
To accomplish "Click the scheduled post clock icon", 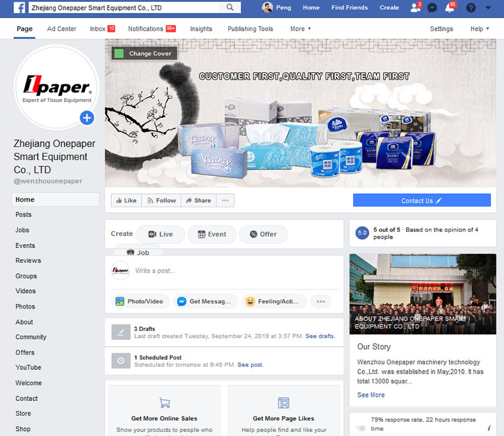I will coord(121,361).
